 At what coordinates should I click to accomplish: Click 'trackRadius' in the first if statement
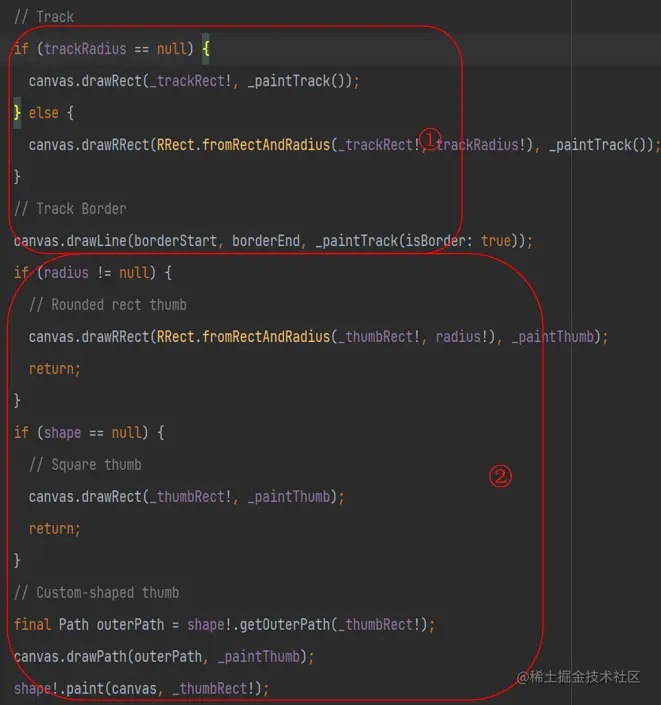point(85,49)
